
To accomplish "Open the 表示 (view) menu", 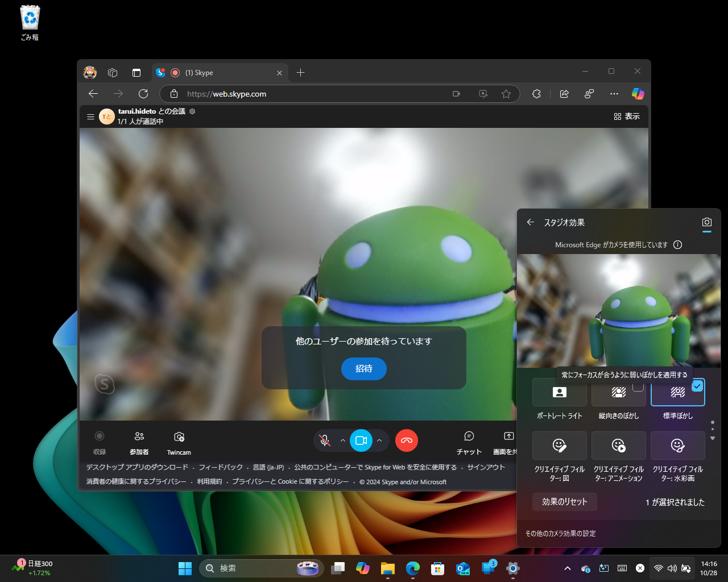I will pyautogui.click(x=627, y=116).
